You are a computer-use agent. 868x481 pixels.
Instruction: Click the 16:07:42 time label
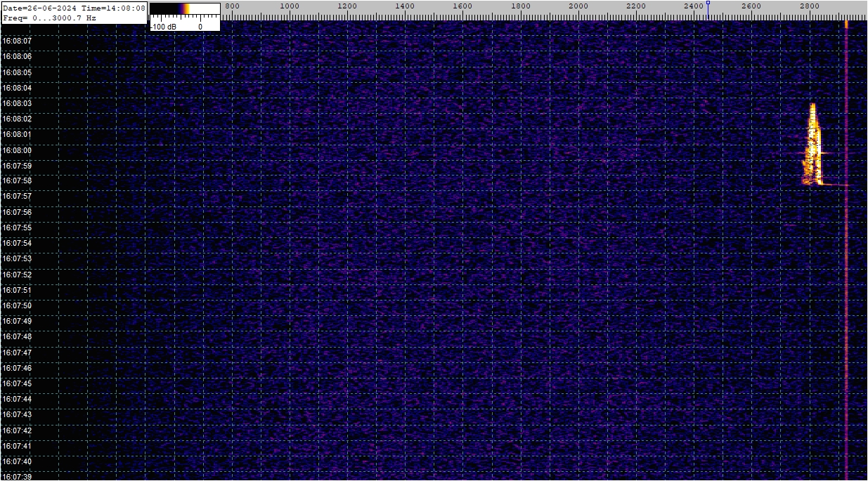tap(17, 430)
